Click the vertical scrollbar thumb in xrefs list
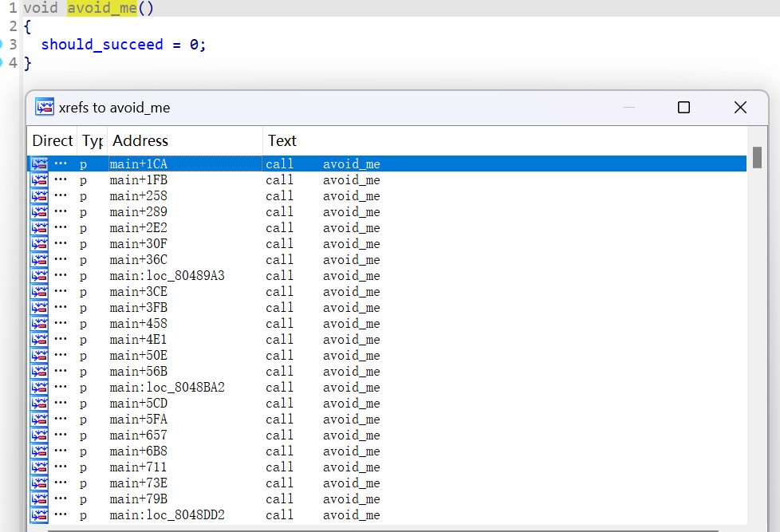The width and height of the screenshot is (780, 532). pos(757,157)
